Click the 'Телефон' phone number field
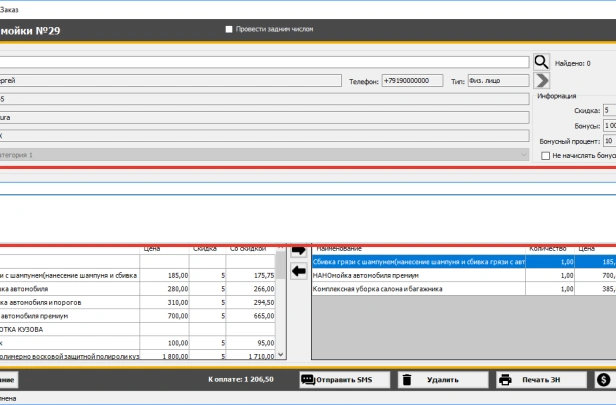Viewport: 616px width, 405px height. tap(412, 81)
